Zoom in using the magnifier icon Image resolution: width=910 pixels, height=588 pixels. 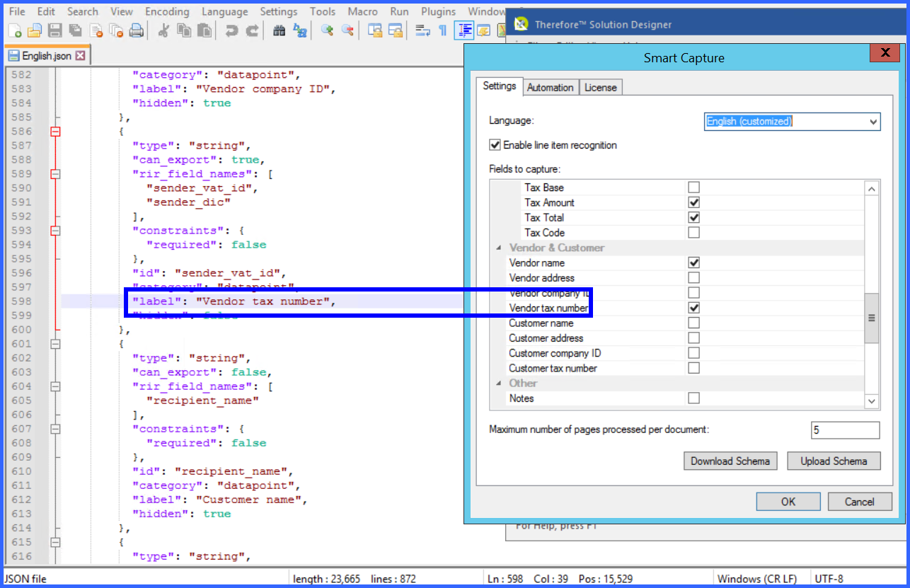(x=326, y=30)
